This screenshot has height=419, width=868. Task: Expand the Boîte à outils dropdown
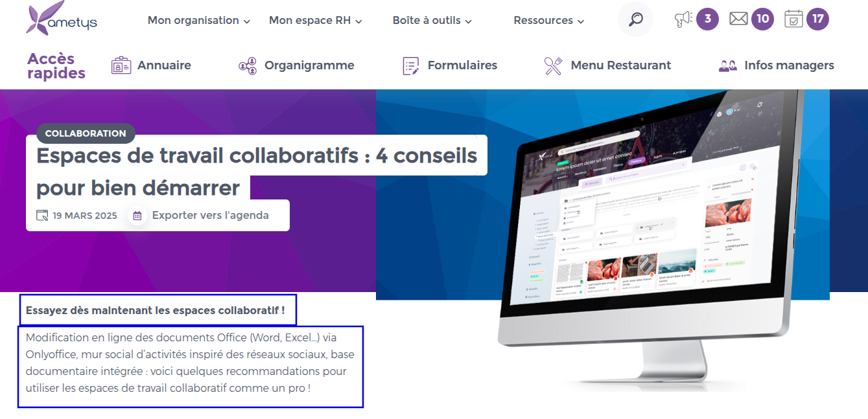(x=432, y=21)
